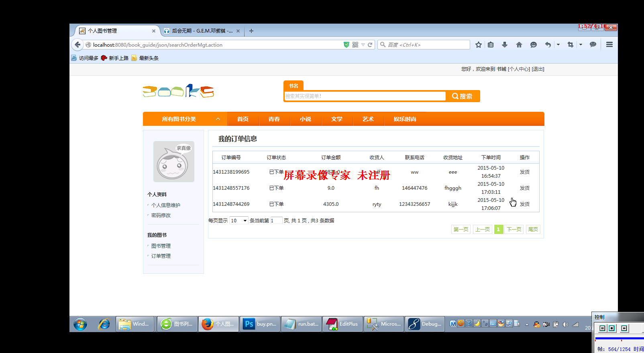The height and width of the screenshot is (353, 644).
Task: Show hidden tray icons arrow
Action: (527, 324)
